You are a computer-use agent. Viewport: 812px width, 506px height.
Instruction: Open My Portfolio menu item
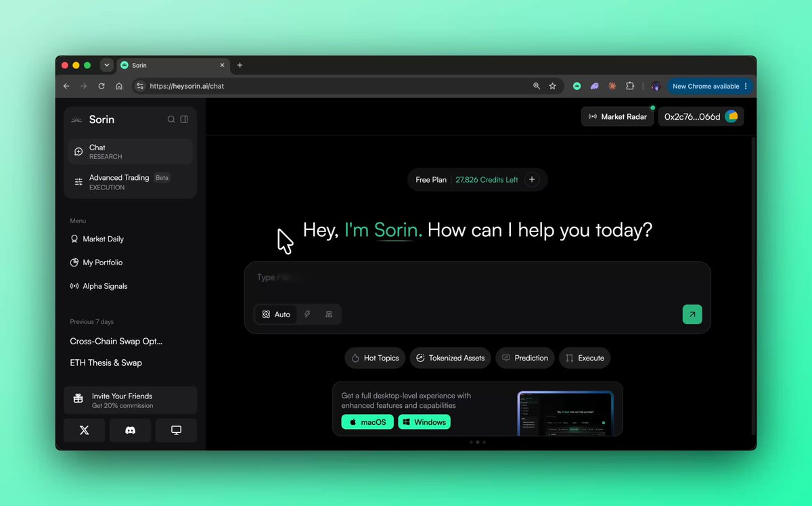pyautogui.click(x=97, y=262)
